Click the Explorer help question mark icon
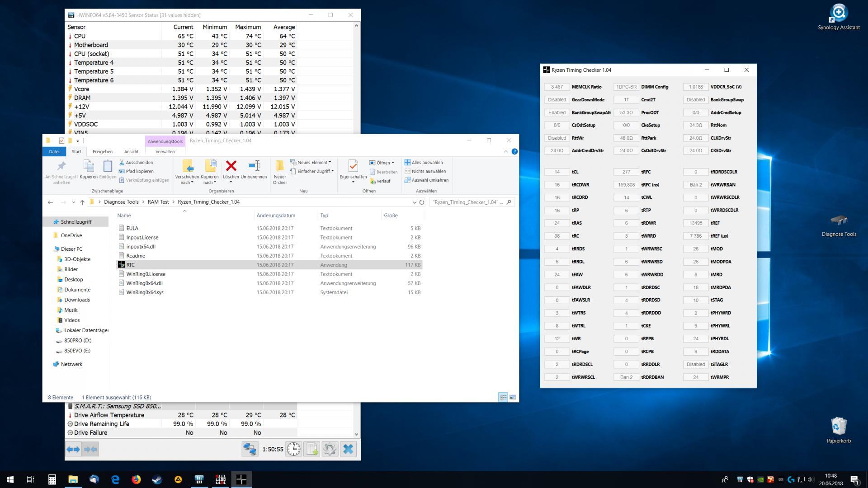 coord(514,152)
